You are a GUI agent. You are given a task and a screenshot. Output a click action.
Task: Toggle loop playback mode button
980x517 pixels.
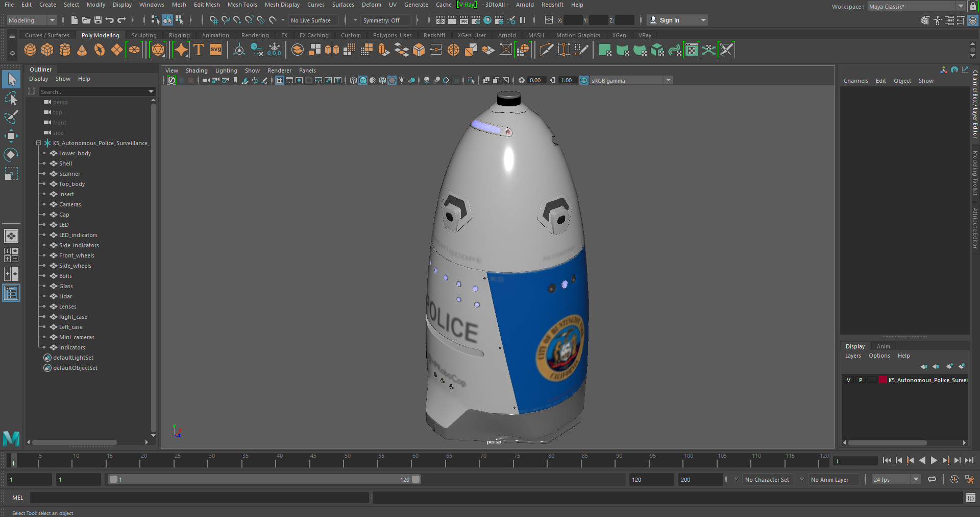(x=932, y=479)
